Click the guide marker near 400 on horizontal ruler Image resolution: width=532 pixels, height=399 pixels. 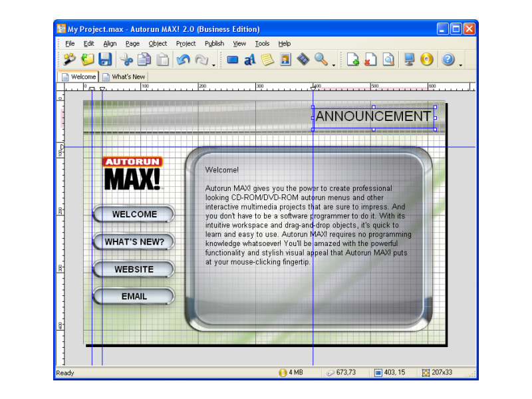tap(313, 88)
